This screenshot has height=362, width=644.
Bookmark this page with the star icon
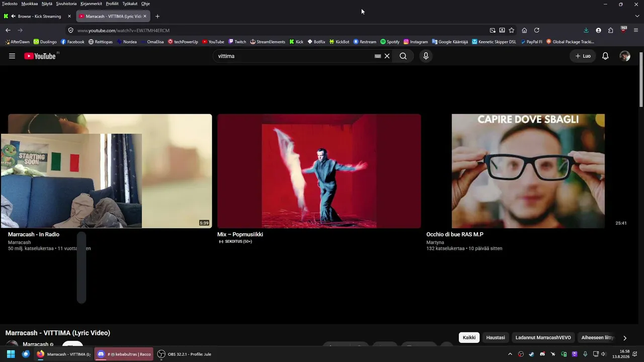(x=512, y=30)
